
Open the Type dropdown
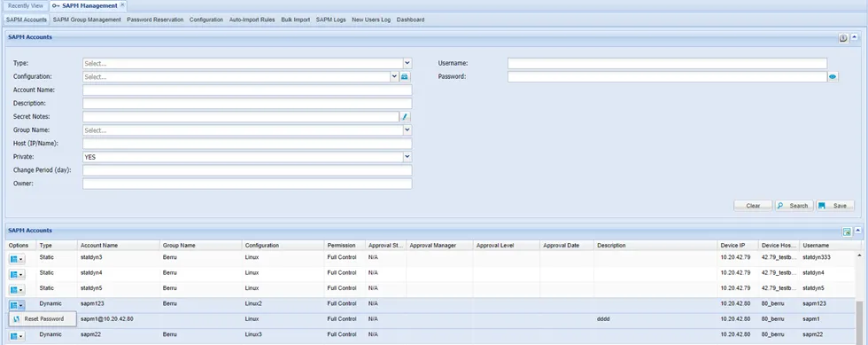407,63
